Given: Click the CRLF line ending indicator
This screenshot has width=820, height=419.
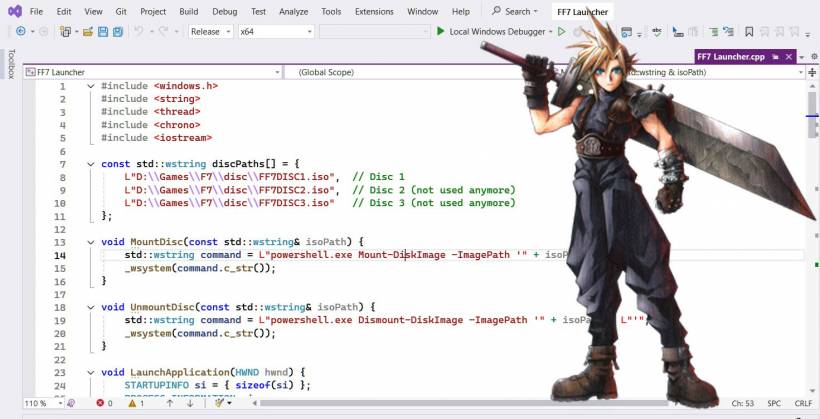Looking at the screenshot, I should point(803,403).
